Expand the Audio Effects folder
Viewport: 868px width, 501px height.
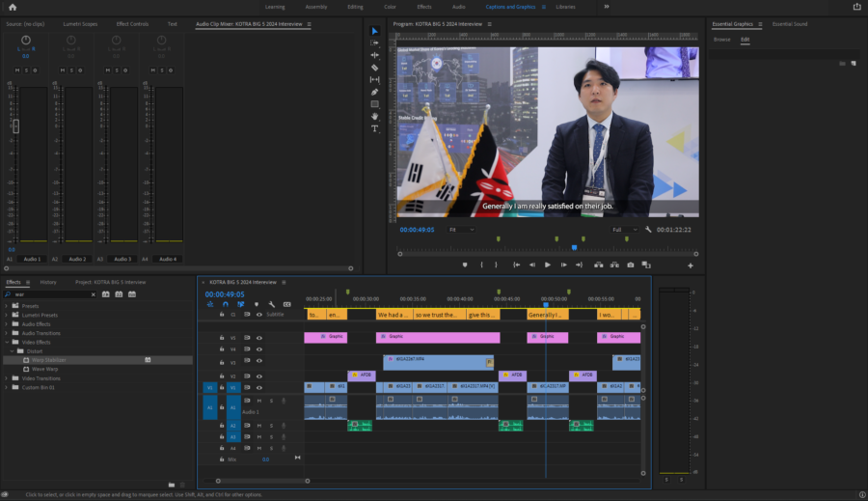click(6, 324)
